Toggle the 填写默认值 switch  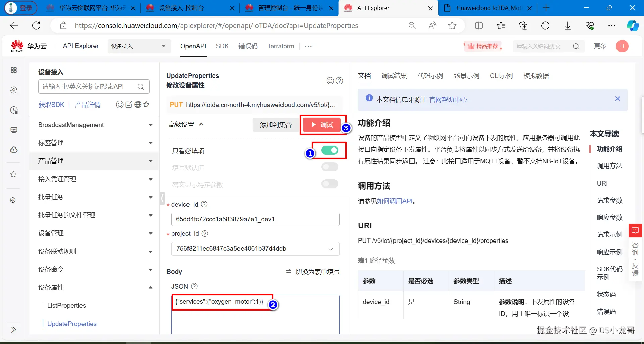point(330,167)
